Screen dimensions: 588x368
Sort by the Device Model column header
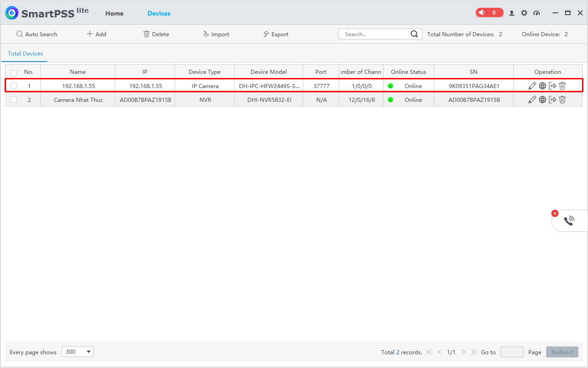[x=269, y=72]
